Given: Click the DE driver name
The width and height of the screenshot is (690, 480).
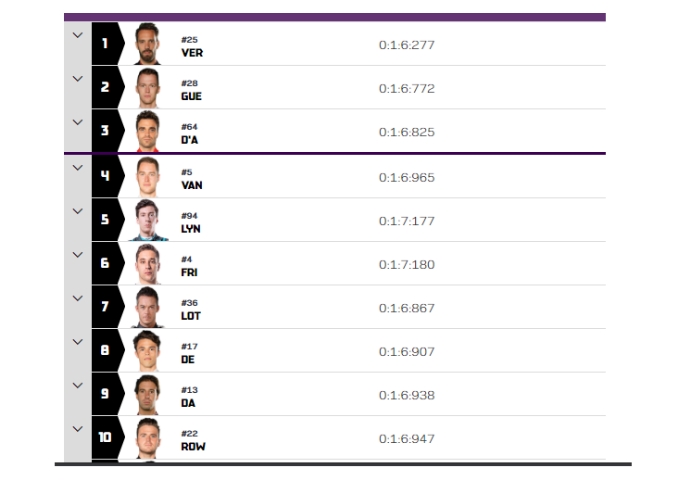Looking at the screenshot, I should 188,359.
